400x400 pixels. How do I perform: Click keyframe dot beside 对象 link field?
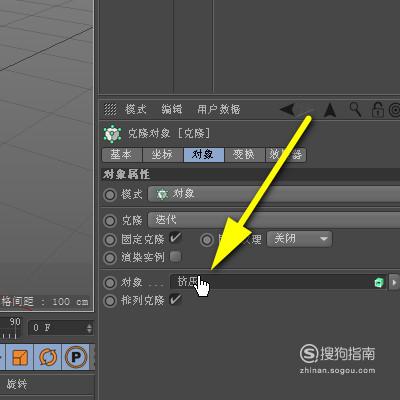(110, 283)
